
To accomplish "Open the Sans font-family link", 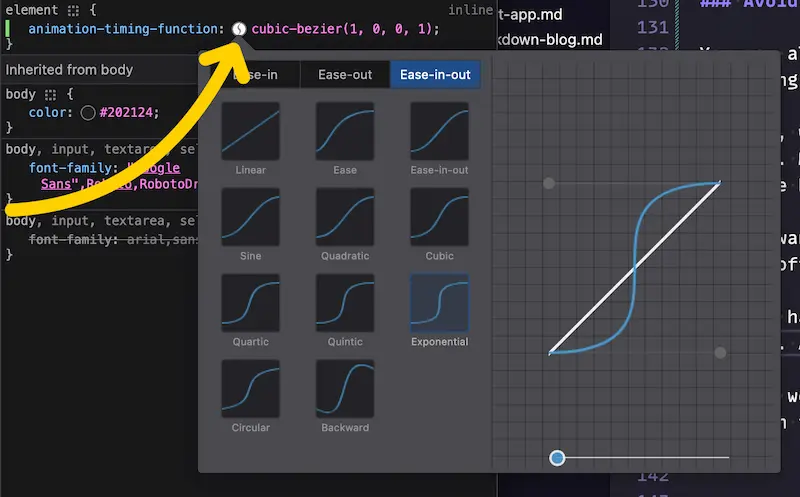I will pos(56,184).
